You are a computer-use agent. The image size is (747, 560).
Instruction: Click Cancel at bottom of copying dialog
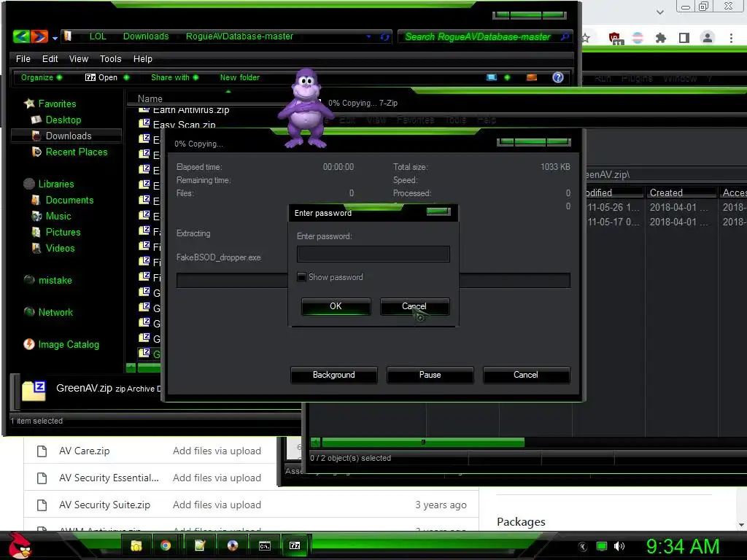click(x=526, y=375)
